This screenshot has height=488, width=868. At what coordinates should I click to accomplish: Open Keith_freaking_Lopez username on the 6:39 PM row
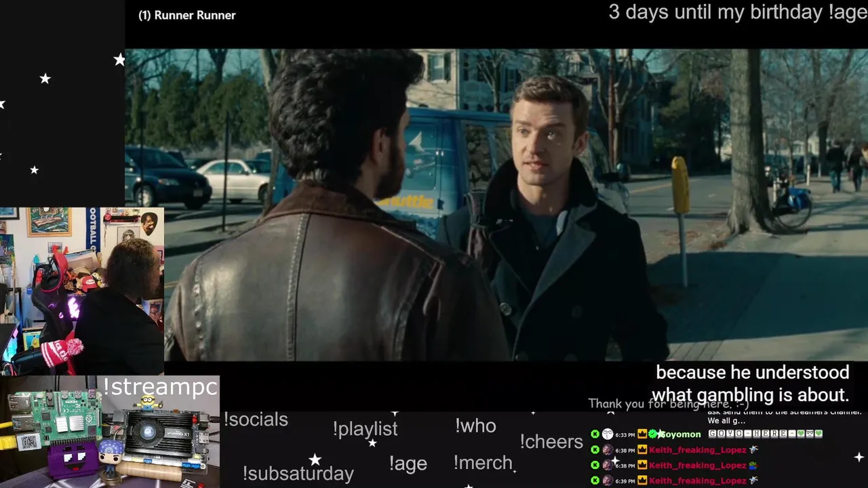[x=698, y=481]
